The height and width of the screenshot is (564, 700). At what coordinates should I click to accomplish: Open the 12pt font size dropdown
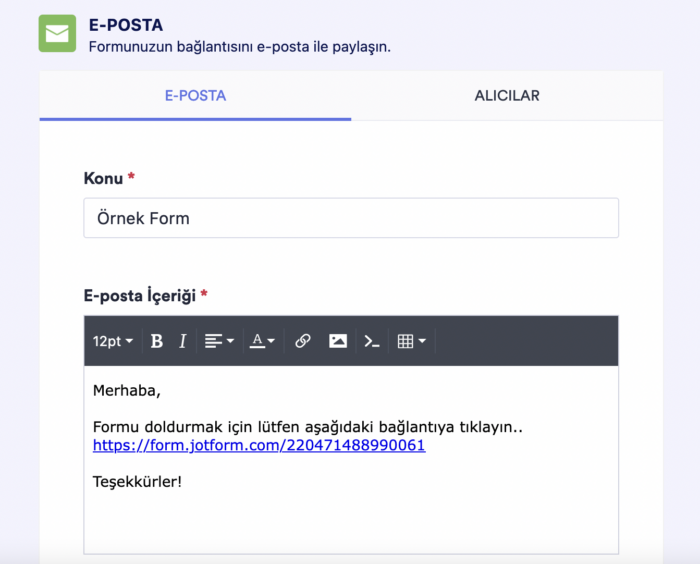(113, 341)
